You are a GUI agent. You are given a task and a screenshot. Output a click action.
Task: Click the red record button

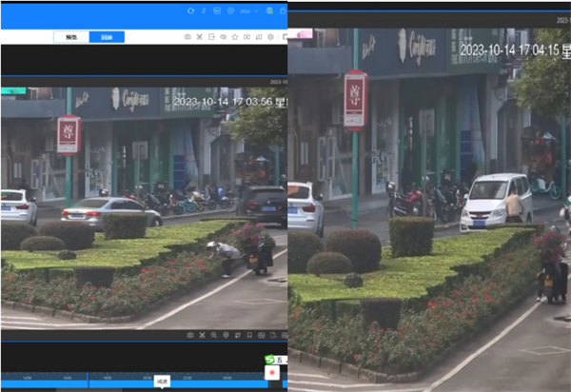272,372
